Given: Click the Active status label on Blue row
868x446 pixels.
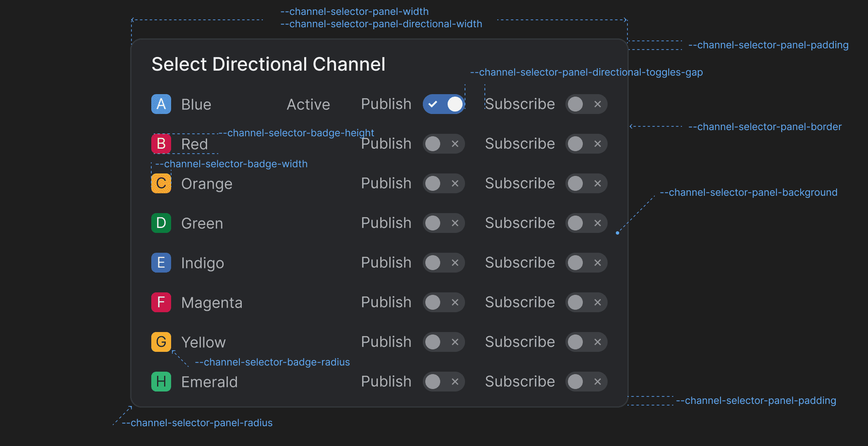Looking at the screenshot, I should tap(308, 104).
